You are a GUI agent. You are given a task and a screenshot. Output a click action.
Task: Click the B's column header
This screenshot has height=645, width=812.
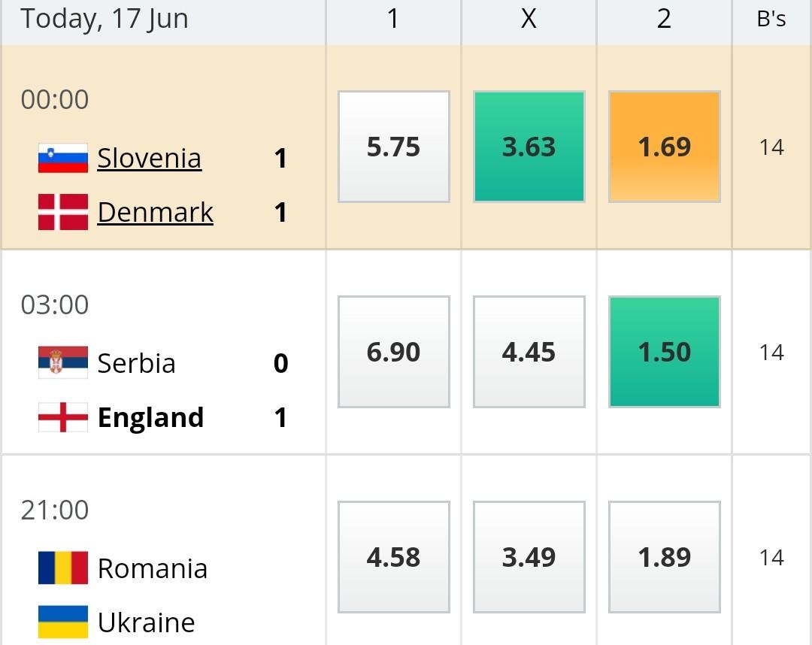tap(771, 19)
